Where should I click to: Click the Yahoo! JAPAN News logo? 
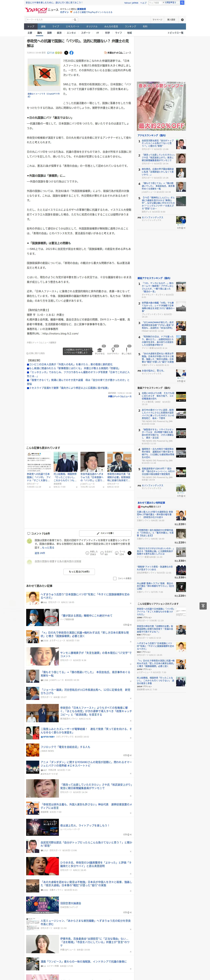[42, 10]
